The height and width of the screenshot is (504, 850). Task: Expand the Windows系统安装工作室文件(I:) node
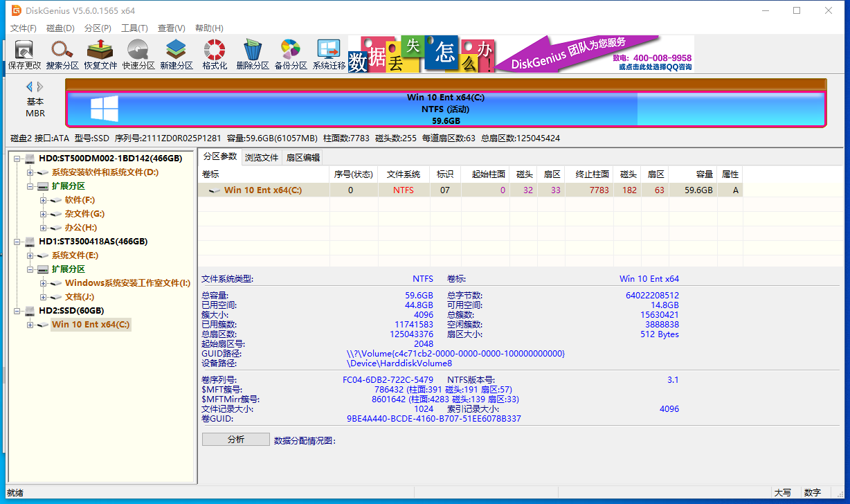pos(43,283)
